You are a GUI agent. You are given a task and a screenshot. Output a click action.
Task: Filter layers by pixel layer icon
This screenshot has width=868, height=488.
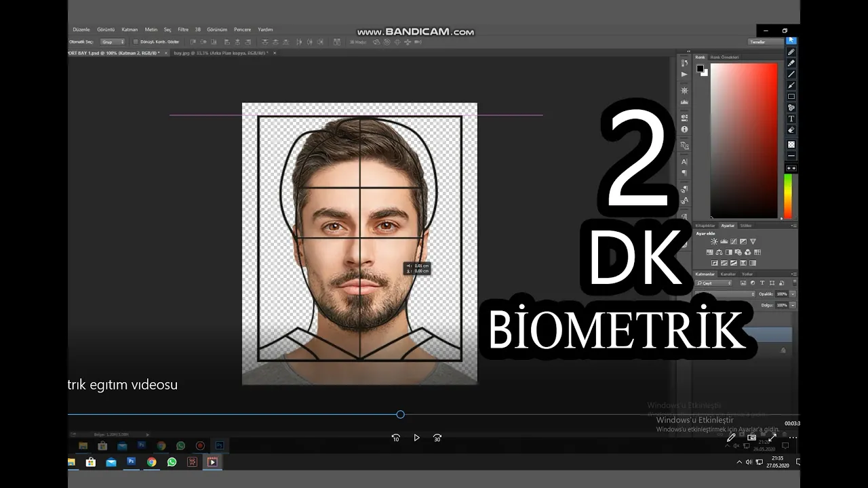click(743, 283)
